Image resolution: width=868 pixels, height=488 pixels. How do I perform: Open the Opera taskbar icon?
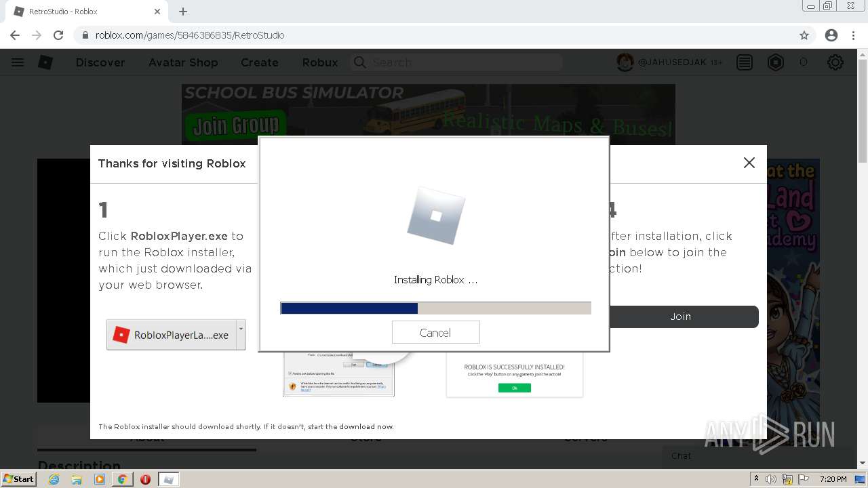(x=145, y=479)
